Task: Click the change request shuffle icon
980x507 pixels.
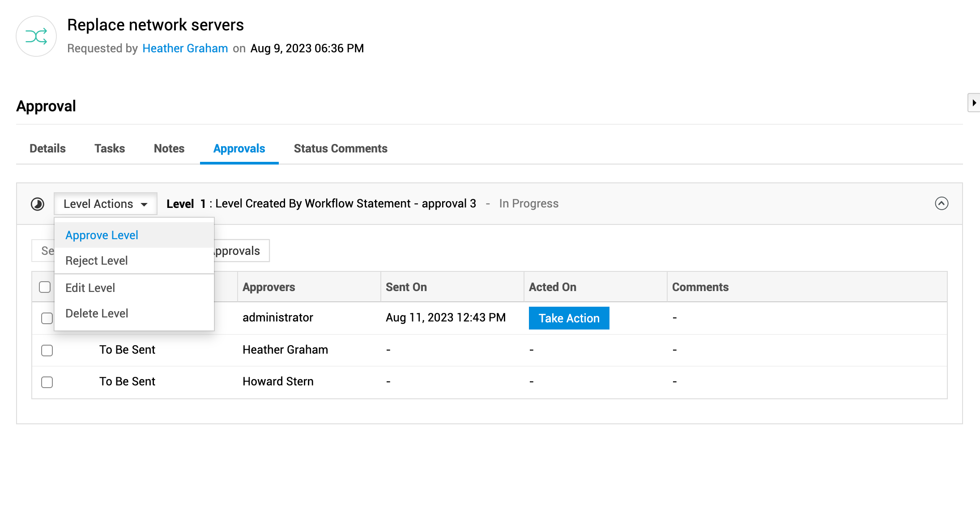Action: tap(36, 36)
